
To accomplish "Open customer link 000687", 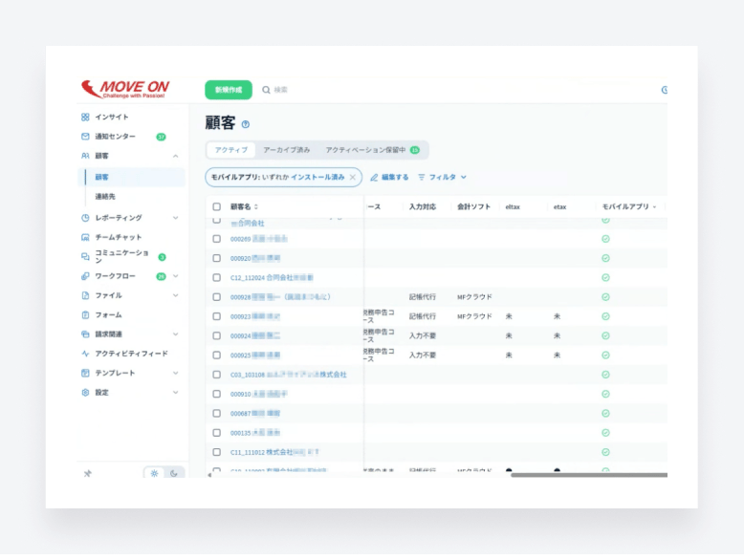I will click(x=255, y=414).
